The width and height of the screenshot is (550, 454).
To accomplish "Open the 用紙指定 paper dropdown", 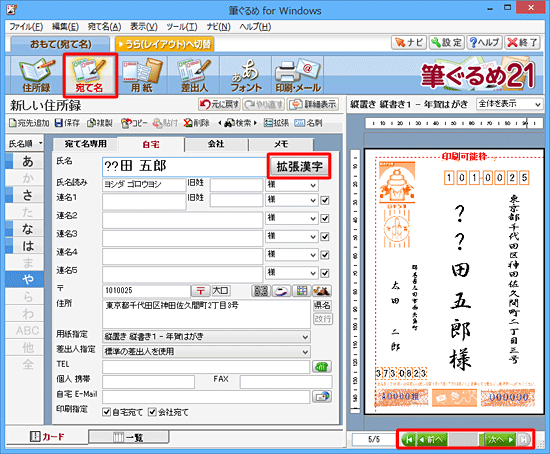I will pos(206,337).
